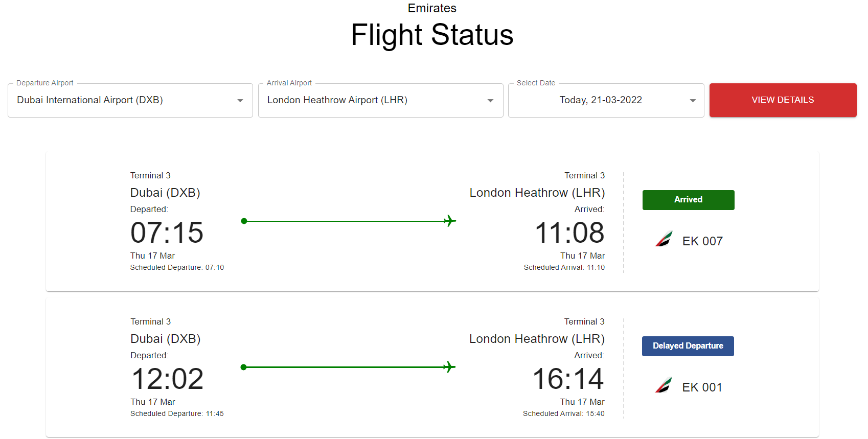Click the green Arrived status badge
Image resolution: width=868 pixels, height=439 pixels.
coord(688,200)
